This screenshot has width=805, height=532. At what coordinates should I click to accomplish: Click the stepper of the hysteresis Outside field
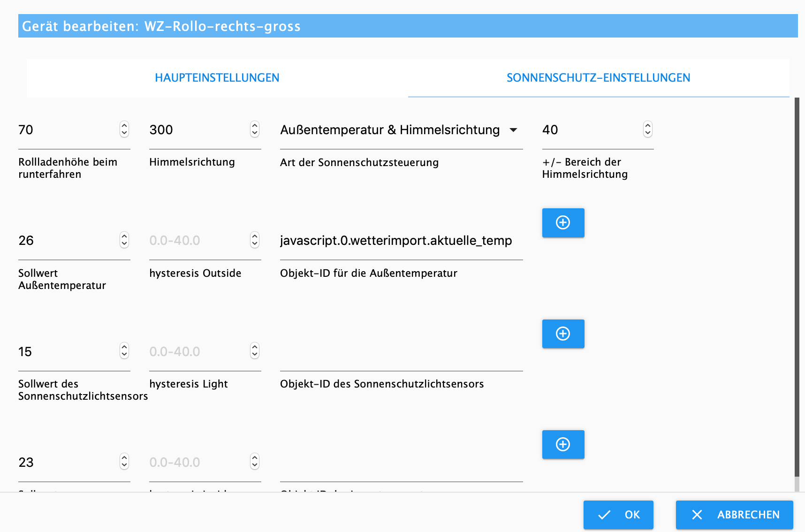click(255, 240)
